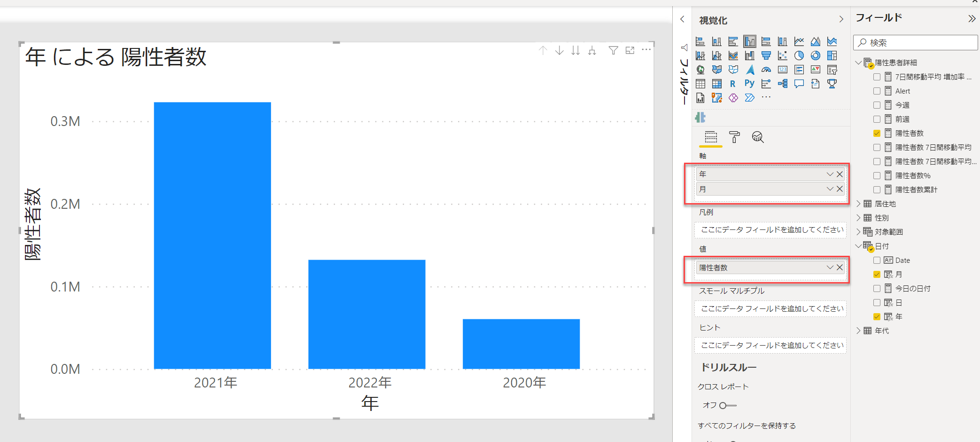Select the Q&A speech bubble visual
This screenshot has width=980, height=442.
(799, 84)
